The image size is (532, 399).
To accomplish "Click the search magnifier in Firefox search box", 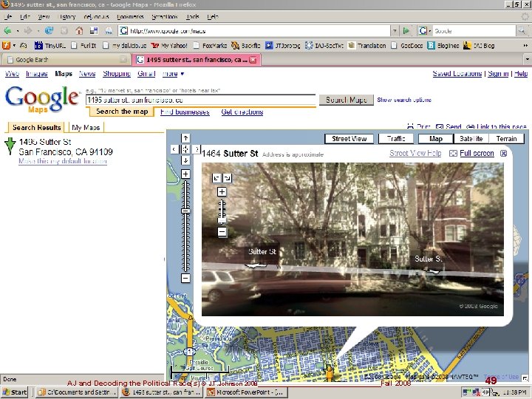I will (521, 31).
